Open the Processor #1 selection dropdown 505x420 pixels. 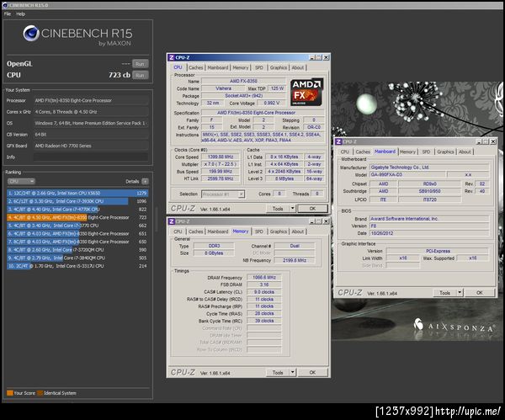(x=223, y=194)
